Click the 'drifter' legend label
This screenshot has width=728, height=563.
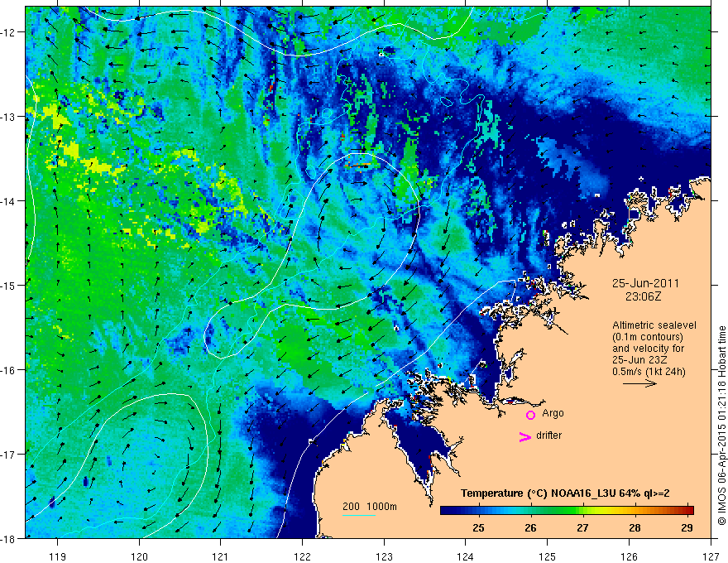pos(548,435)
